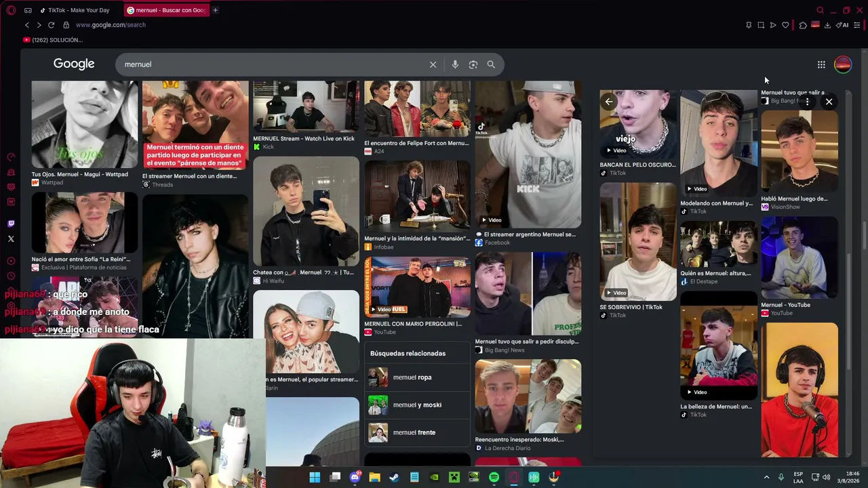Open Discord from the taskbar
This screenshot has height=488, width=868.
pyautogui.click(x=355, y=477)
